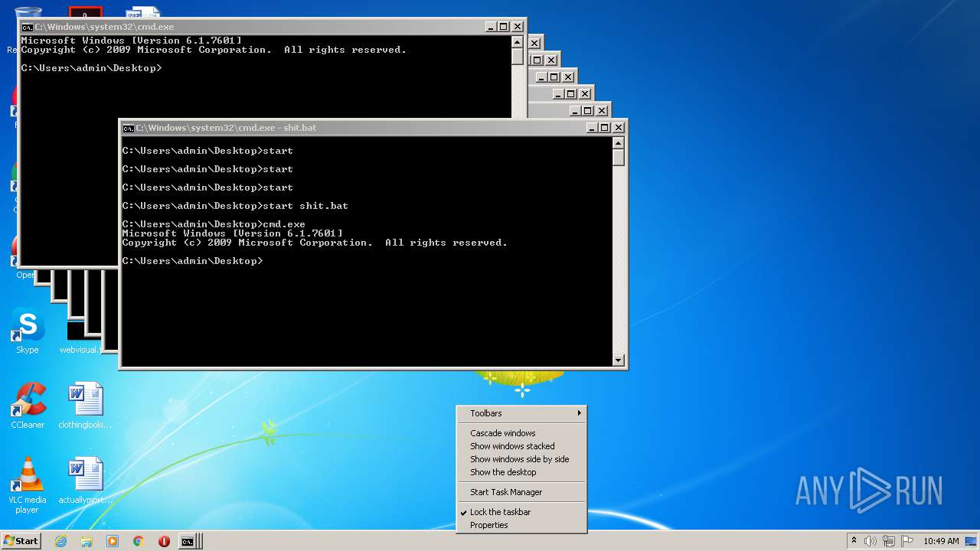Image resolution: width=980 pixels, height=551 pixels.
Task: Select the clothinglooki... Word document icon
Action: click(x=85, y=406)
